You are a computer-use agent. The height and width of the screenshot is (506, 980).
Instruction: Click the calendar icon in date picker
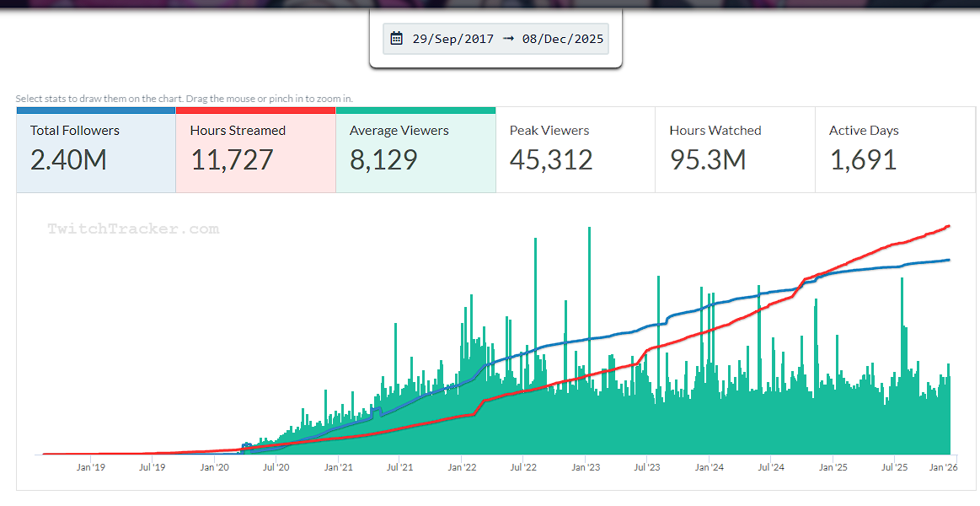396,39
